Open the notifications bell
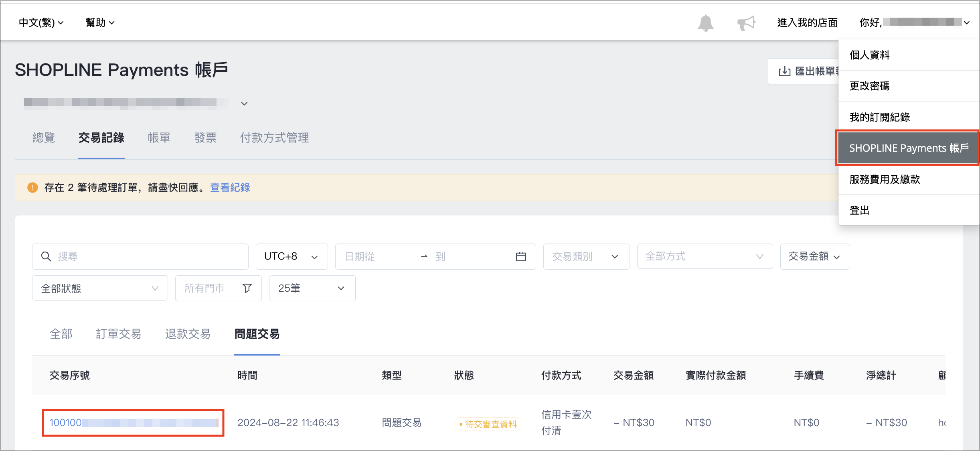Image resolution: width=980 pixels, height=451 pixels. (705, 23)
